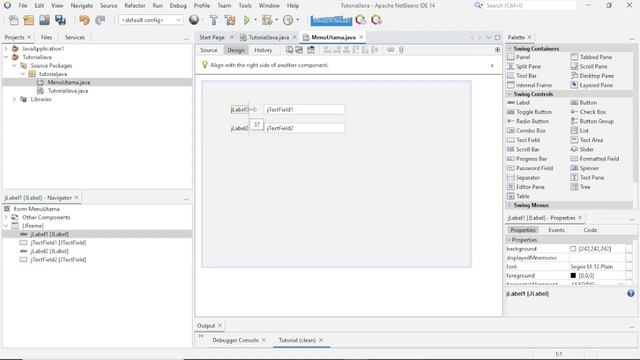Expand the Libraries node

tap(14, 99)
